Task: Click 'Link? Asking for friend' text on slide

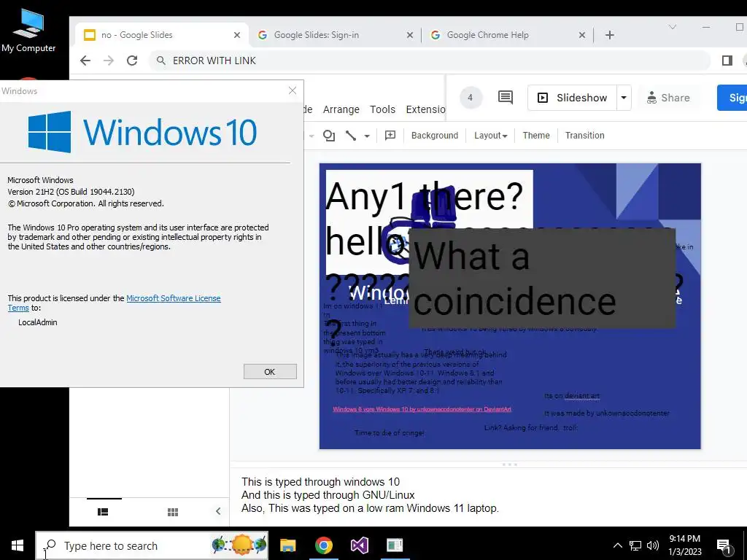Action: click(x=531, y=427)
